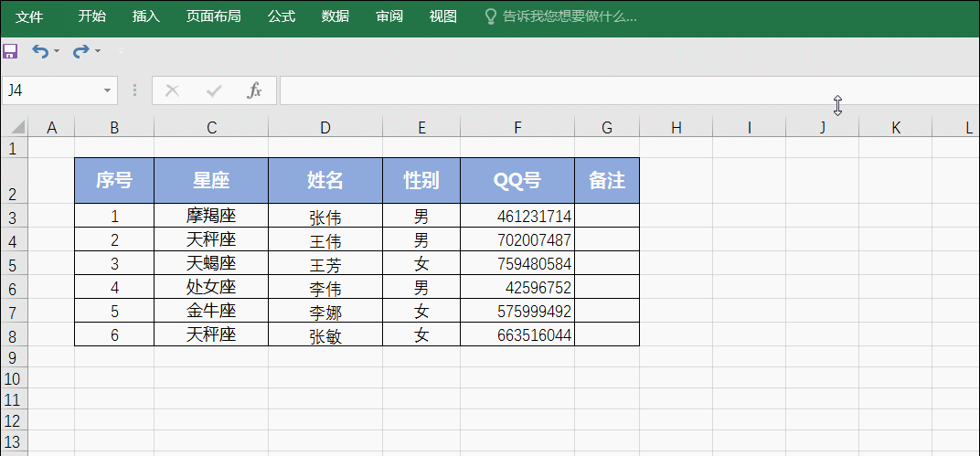
Task: Open the 文件 menu
Action: 29,16
